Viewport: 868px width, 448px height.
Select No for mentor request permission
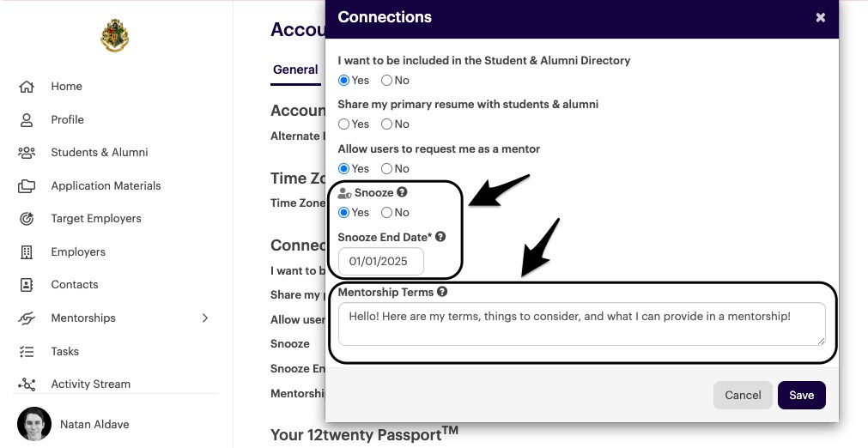tap(387, 169)
